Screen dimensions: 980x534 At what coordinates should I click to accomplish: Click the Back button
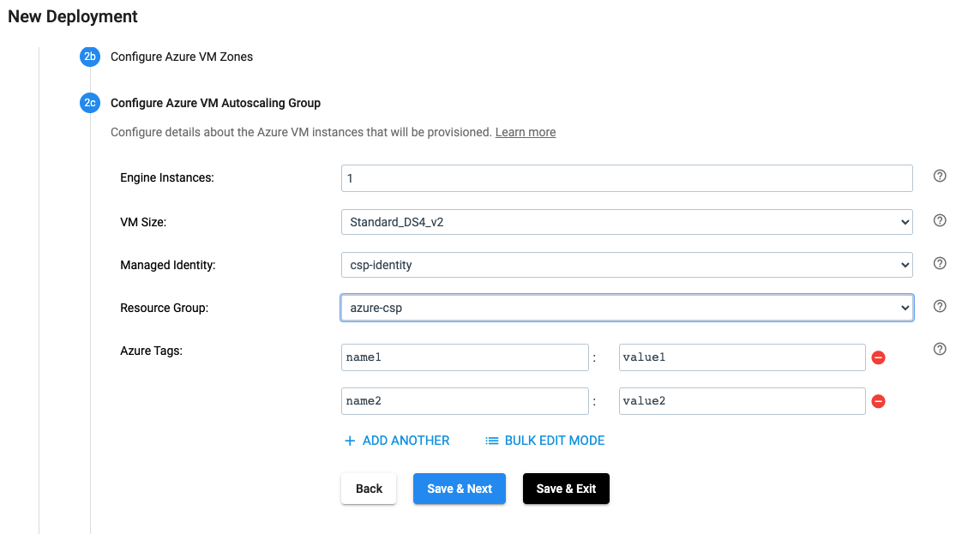click(x=369, y=489)
